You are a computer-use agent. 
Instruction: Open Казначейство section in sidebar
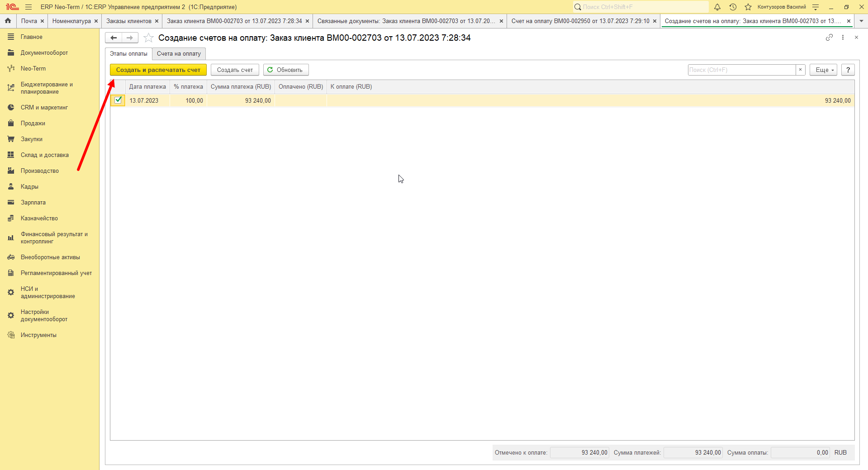(39, 218)
